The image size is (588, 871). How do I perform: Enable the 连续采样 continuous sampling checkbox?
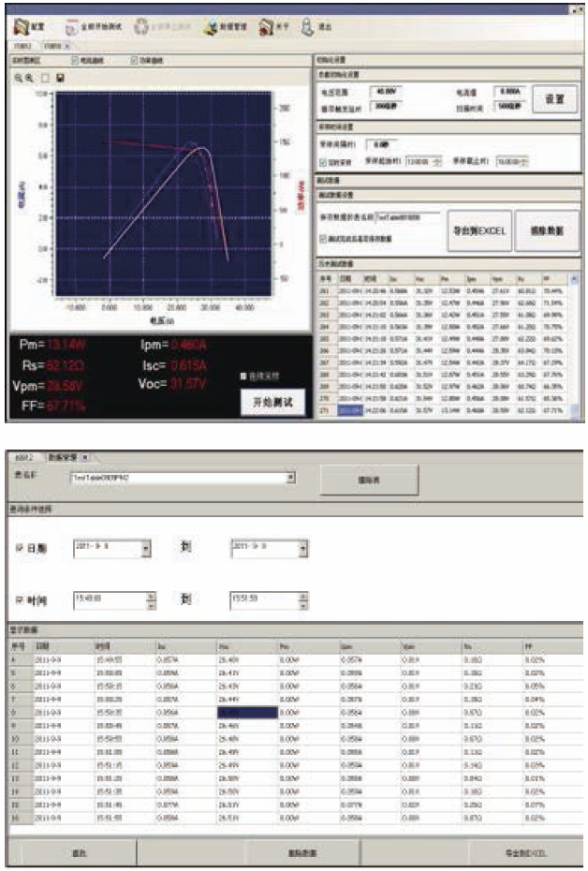pyautogui.click(x=244, y=376)
